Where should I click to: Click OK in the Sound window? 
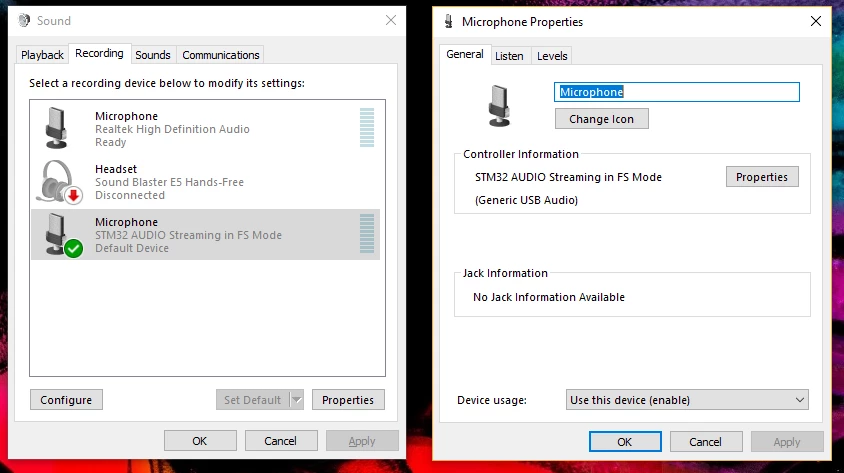(x=200, y=441)
